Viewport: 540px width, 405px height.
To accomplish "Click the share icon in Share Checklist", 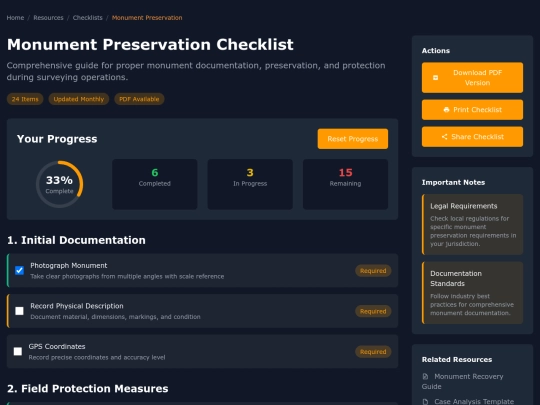I will pyautogui.click(x=445, y=137).
